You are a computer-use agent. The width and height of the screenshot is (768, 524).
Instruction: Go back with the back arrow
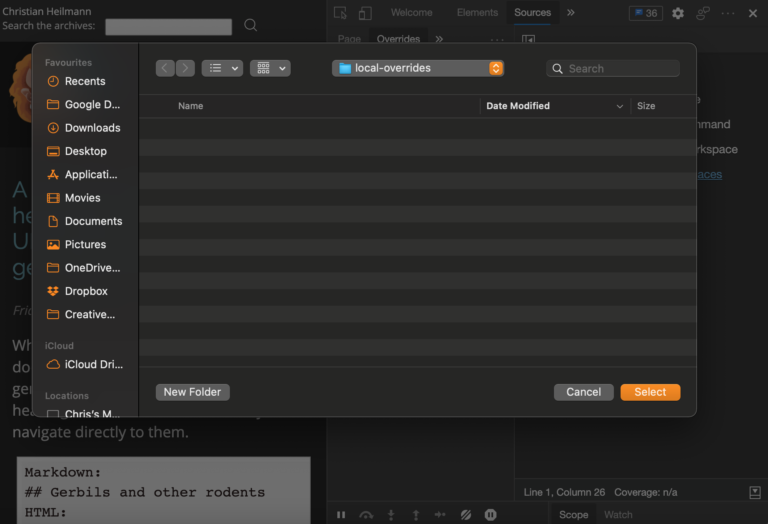165,68
